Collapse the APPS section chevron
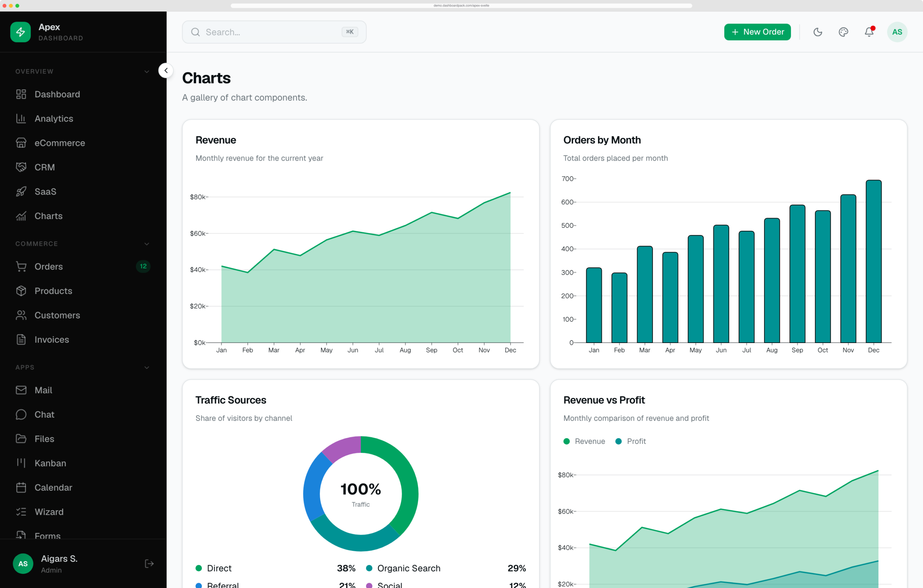Viewport: 923px width, 588px height. 147,367
